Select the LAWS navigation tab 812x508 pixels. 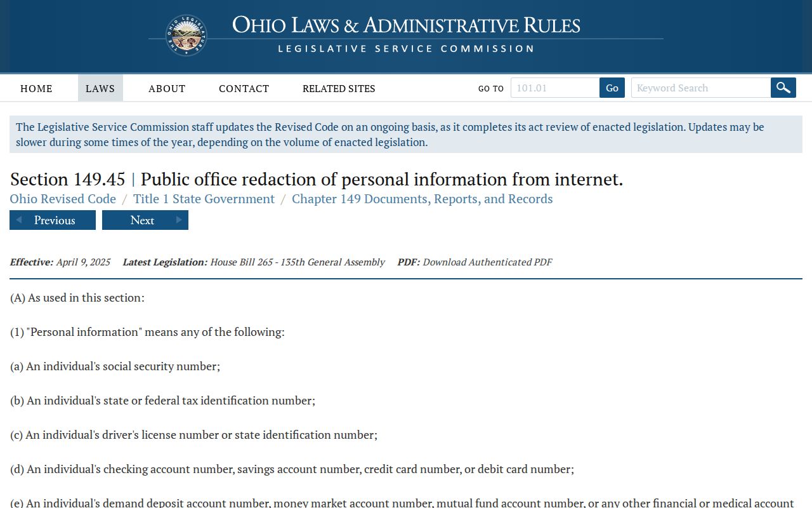tap(100, 88)
